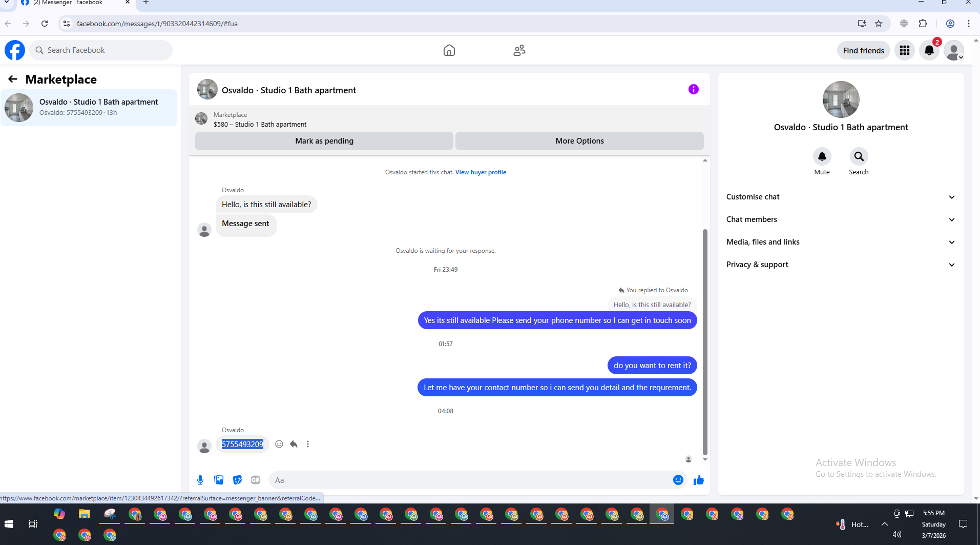This screenshot has height=545, width=980.
Task: Open the Messenger Facebook browser tab
Action: [76, 4]
